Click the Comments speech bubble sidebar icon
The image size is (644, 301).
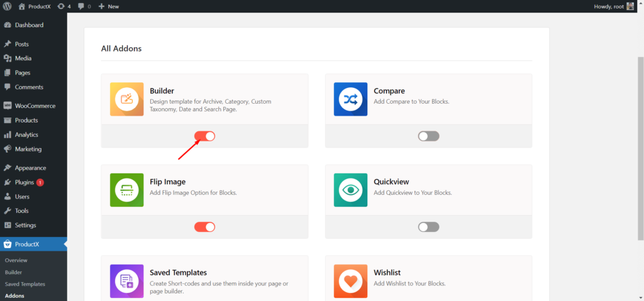8,87
